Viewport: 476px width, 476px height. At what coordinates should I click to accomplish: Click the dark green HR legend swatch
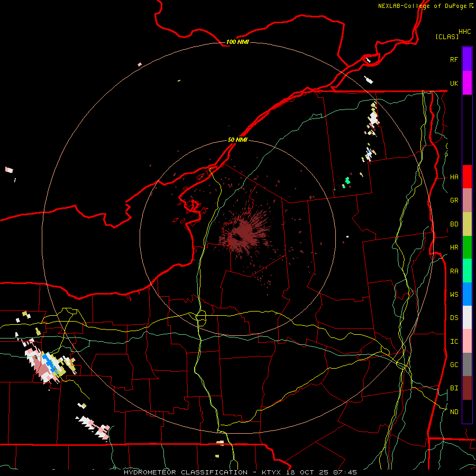[x=467, y=248]
